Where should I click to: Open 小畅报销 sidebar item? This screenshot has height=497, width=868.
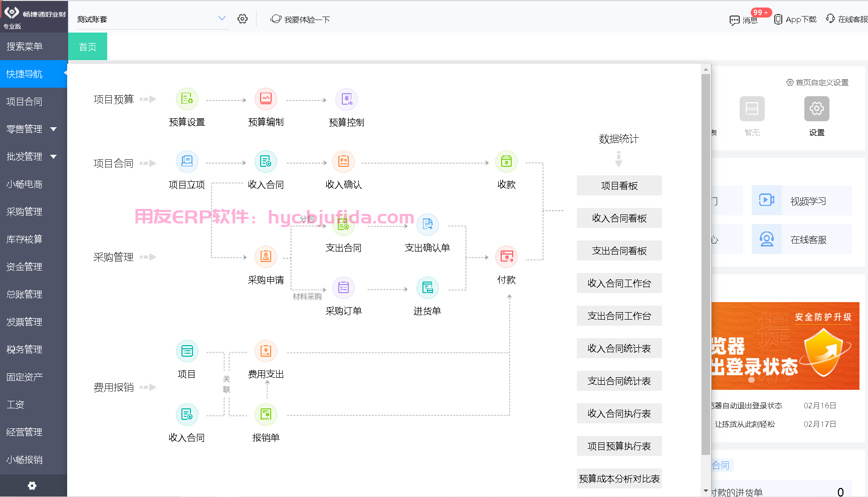[x=34, y=460]
